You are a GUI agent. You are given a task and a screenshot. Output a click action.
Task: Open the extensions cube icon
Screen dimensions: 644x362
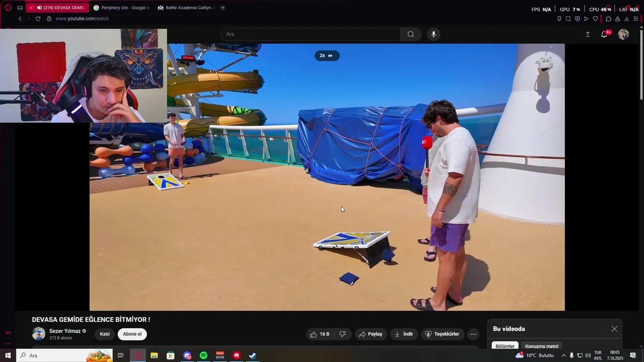(x=608, y=19)
